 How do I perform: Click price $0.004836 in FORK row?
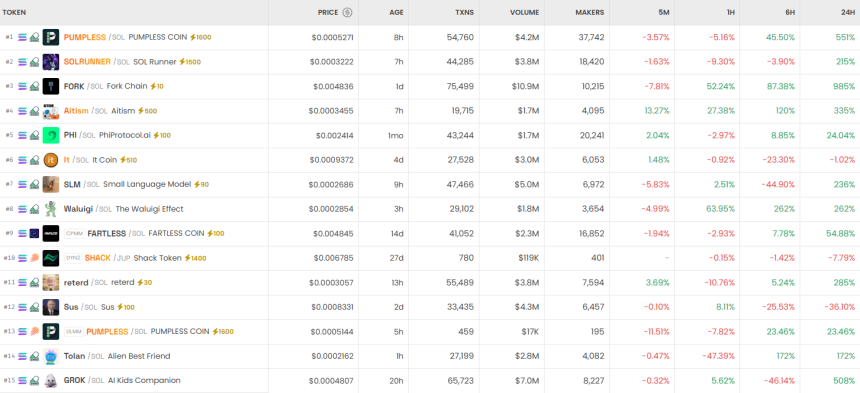point(333,86)
